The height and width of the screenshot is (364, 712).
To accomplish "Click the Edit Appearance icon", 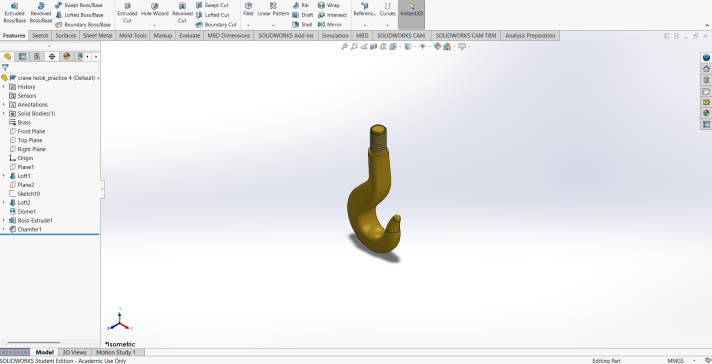I will (437, 46).
